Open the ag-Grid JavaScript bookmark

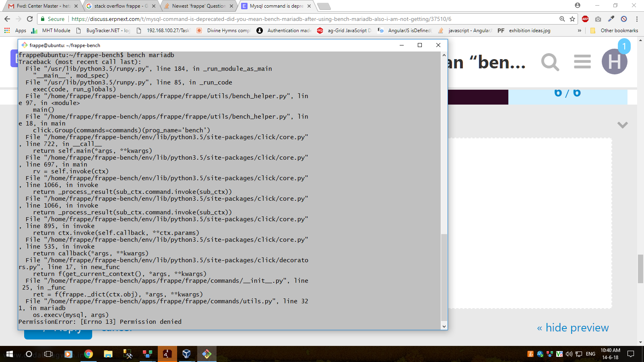[x=344, y=31]
